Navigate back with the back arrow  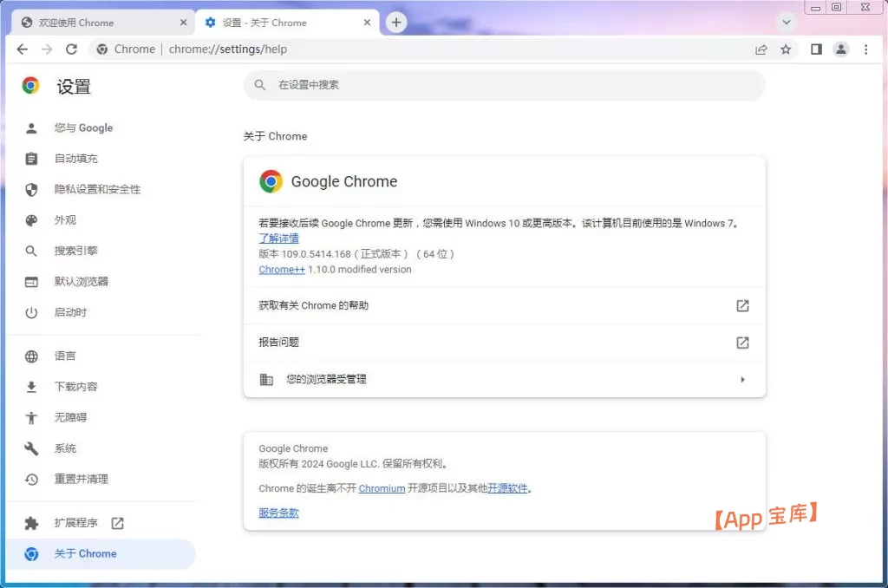(22, 49)
